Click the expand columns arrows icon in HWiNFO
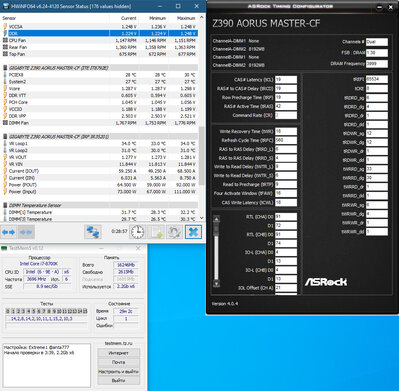The height and width of the screenshot is (391, 399). 9,232
